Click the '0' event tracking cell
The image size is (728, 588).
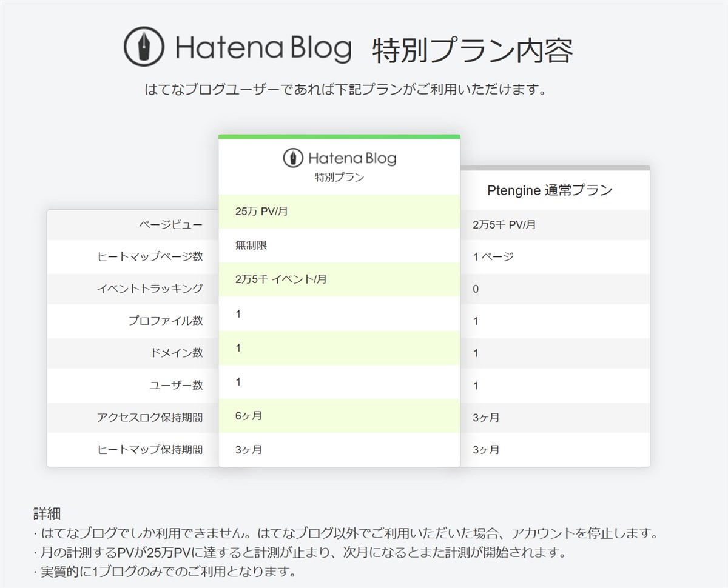[x=554, y=289]
